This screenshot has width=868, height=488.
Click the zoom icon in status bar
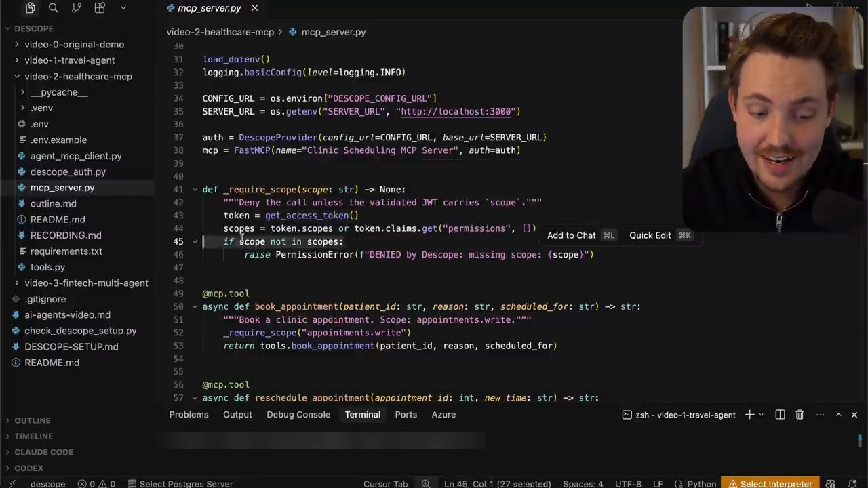point(425,483)
